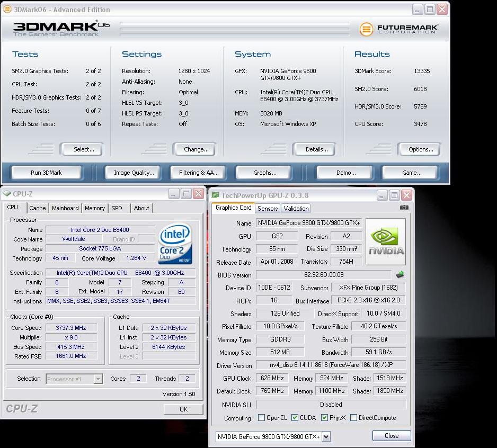The image size is (497, 448).
Task: Click the GPU Clock 628 MHz field
Action: pyautogui.click(x=272, y=378)
